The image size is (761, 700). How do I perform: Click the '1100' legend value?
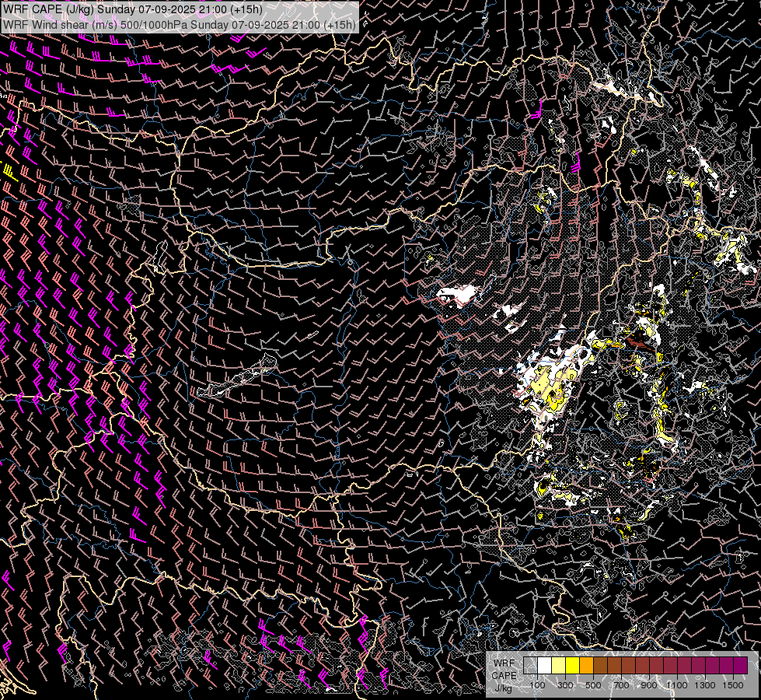coord(676,685)
